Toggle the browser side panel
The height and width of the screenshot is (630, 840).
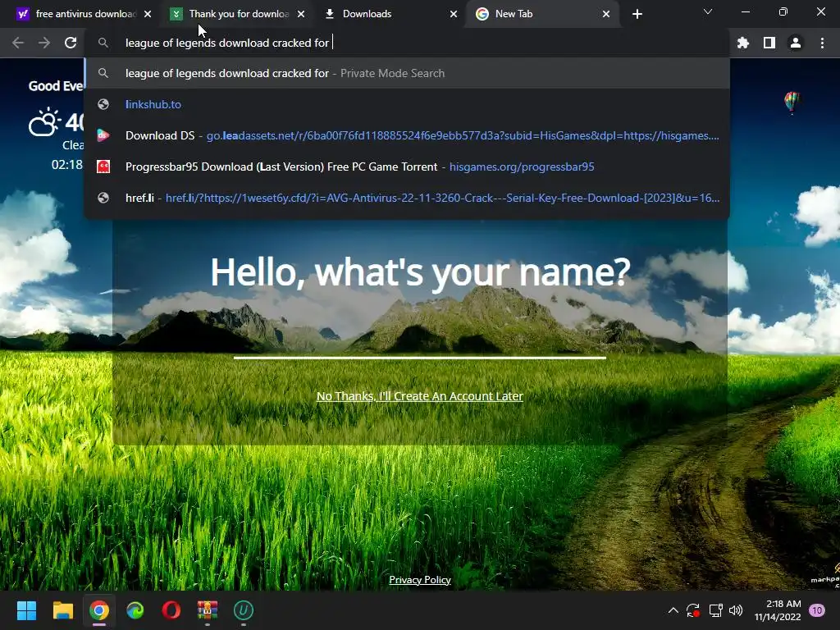769,43
